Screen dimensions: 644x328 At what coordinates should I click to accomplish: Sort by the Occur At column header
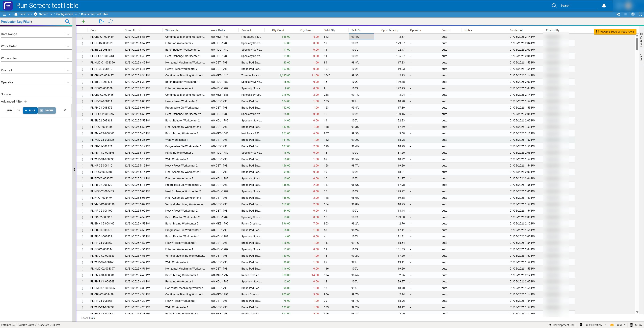click(130, 30)
